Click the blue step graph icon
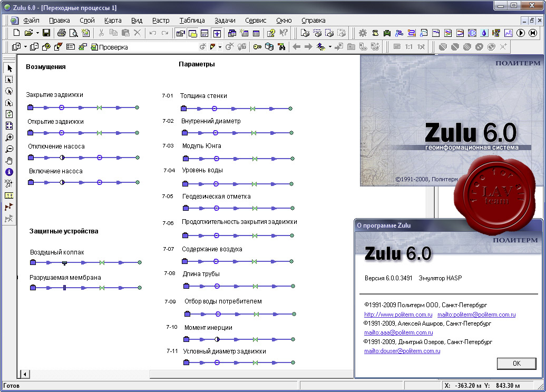 pyautogui.click(x=509, y=33)
